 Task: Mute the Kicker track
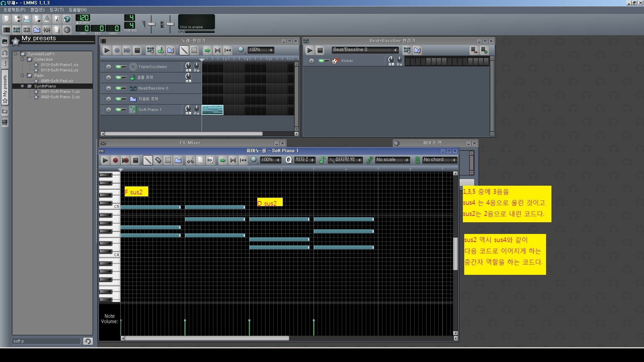(321, 61)
